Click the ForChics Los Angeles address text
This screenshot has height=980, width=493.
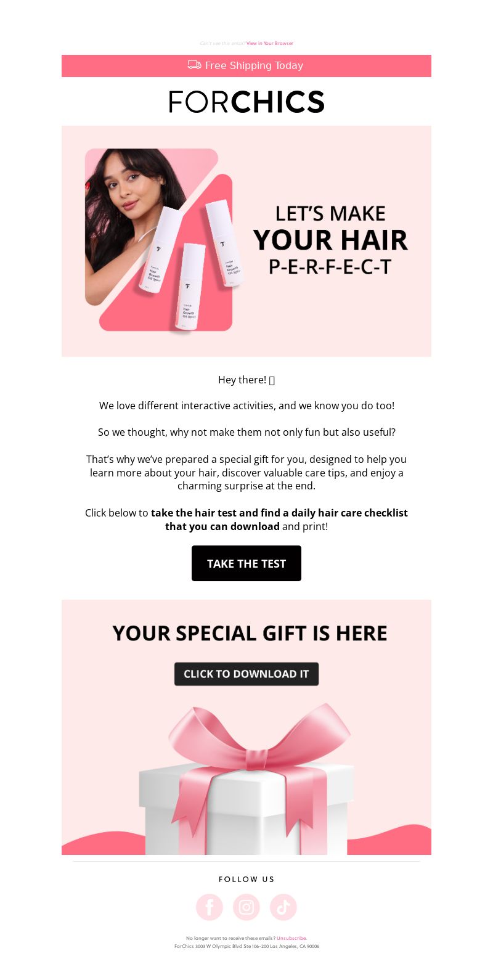tap(246, 946)
